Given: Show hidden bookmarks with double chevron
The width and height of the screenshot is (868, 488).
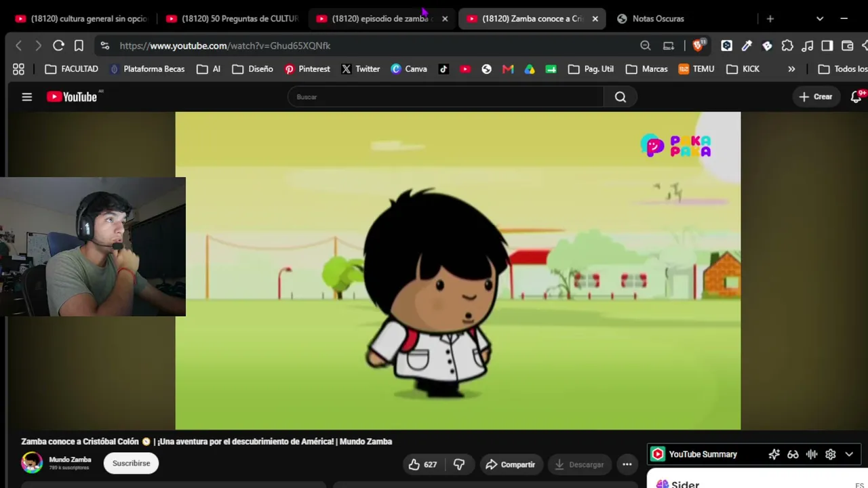Looking at the screenshot, I should 791,69.
